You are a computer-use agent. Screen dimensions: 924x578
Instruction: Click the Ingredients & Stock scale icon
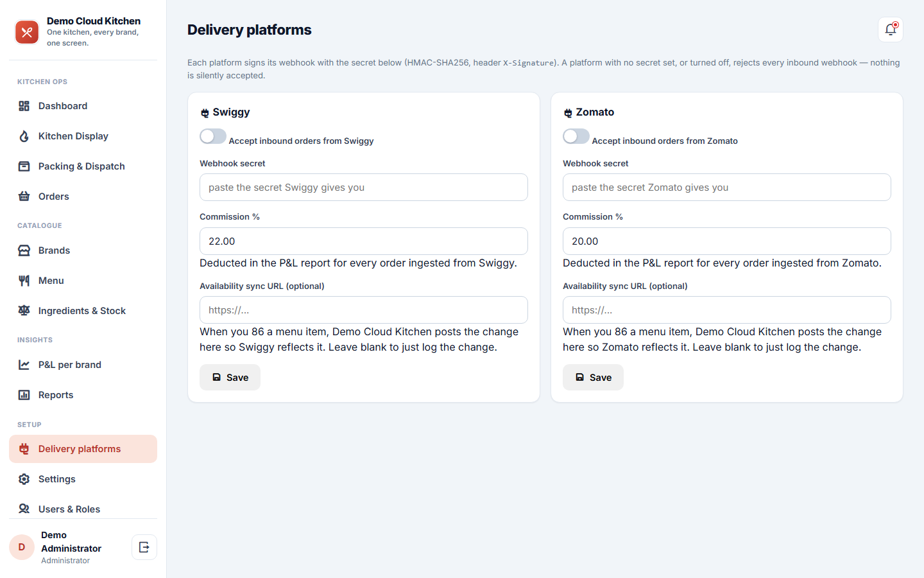pos(24,311)
